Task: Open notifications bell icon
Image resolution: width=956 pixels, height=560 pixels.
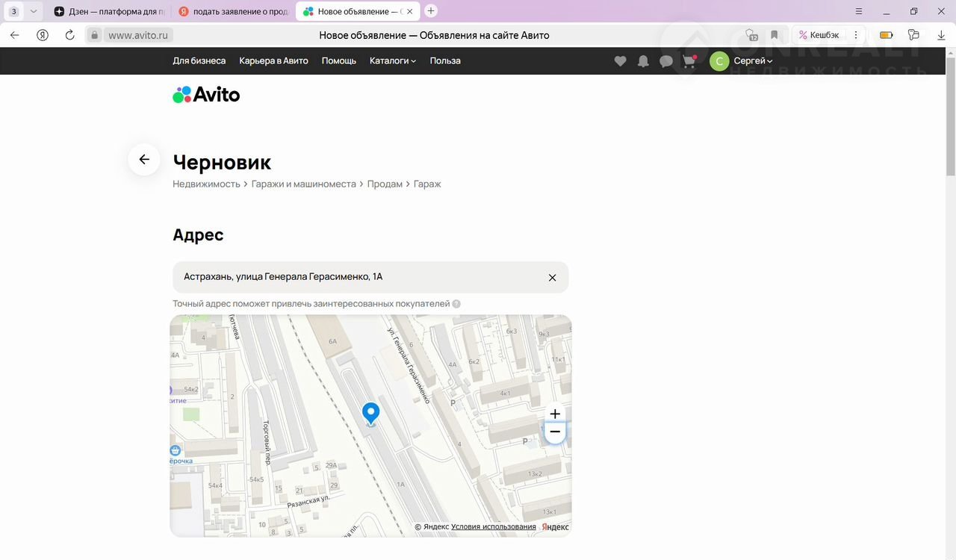Action: click(643, 61)
